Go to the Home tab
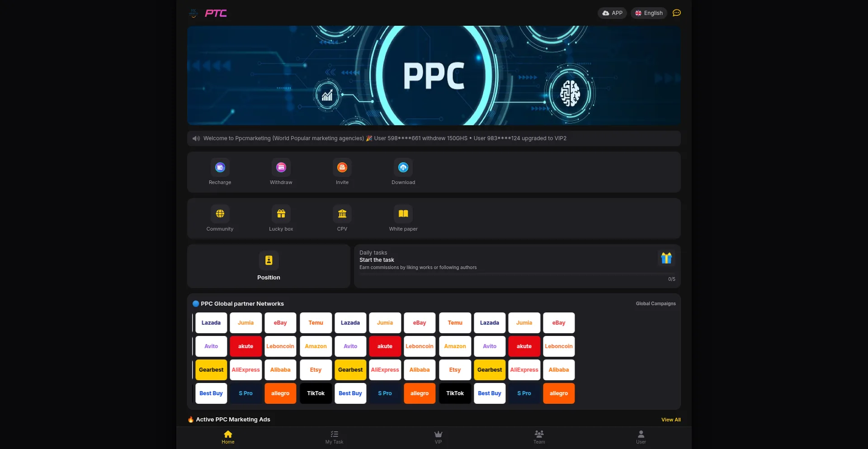 [x=228, y=437]
